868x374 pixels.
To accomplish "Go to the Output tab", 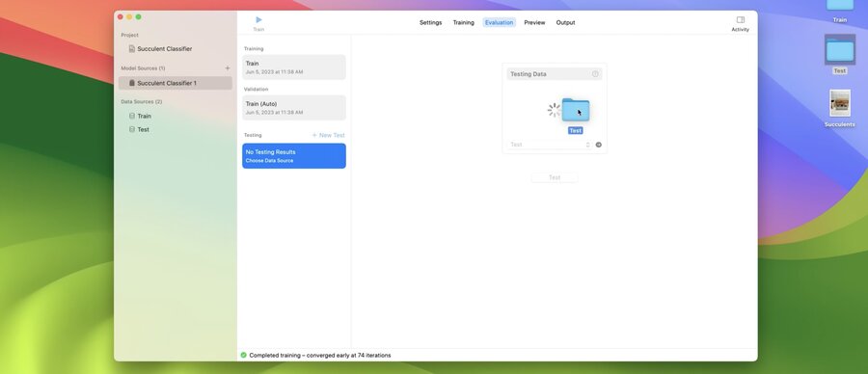I will pos(566,23).
